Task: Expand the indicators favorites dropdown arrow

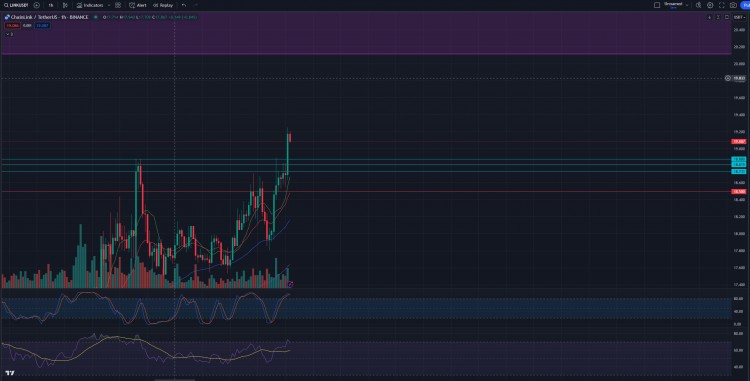Action: [x=109, y=5]
